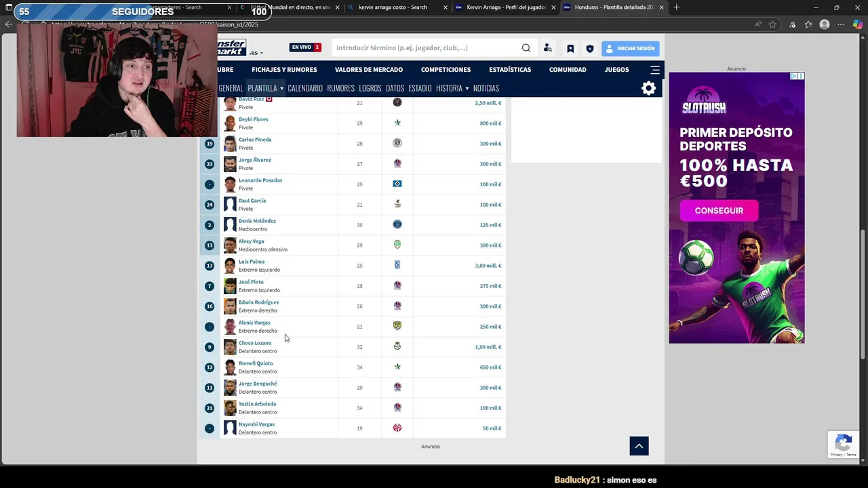Switch to the NOTICIAS tab
This screenshot has height=488, width=868.
(x=486, y=88)
